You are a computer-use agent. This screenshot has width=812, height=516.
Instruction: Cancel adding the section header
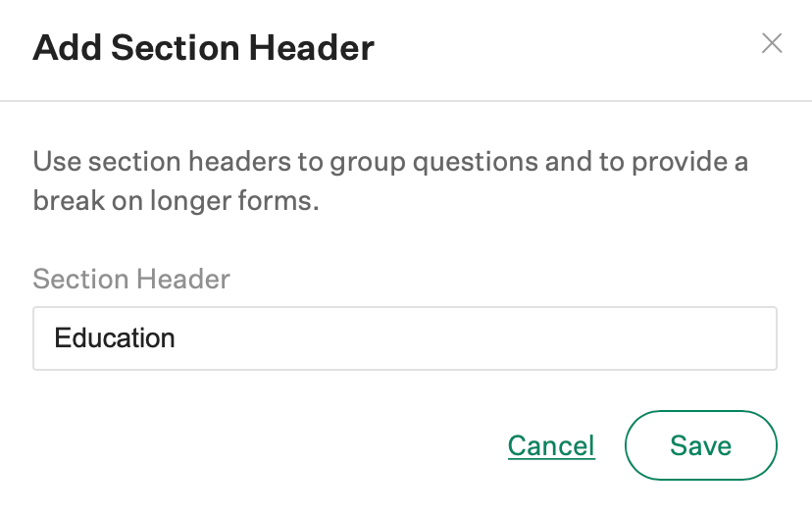coord(551,446)
